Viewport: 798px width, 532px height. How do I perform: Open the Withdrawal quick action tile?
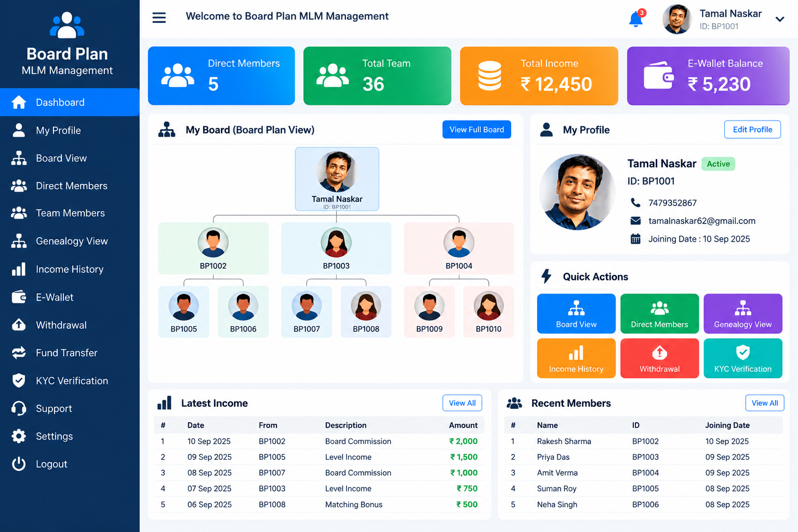point(659,358)
